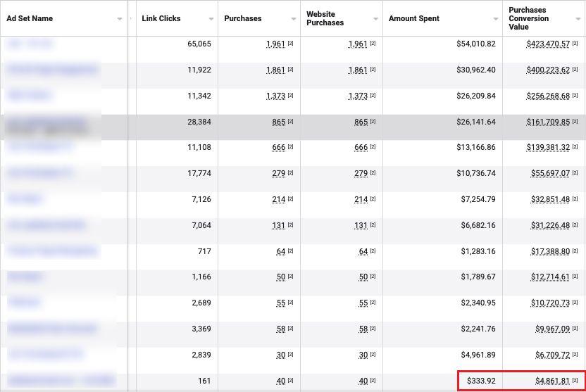Click the footnote icon next to 865 in Purchases
586x392 pixels.
290,122
